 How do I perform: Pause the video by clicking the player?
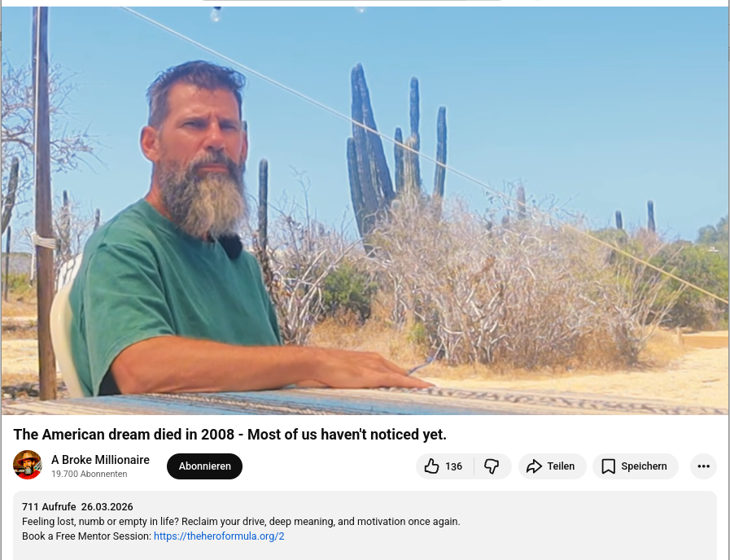click(365, 211)
